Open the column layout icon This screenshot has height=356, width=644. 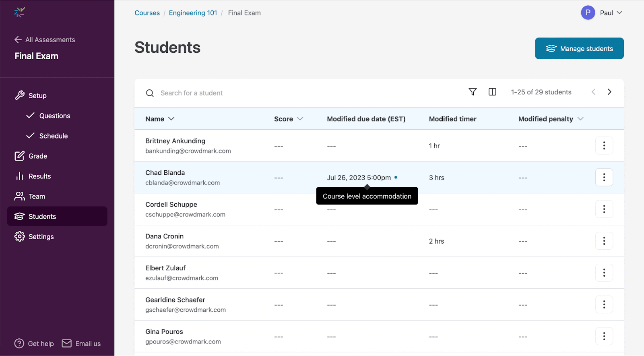pos(492,92)
